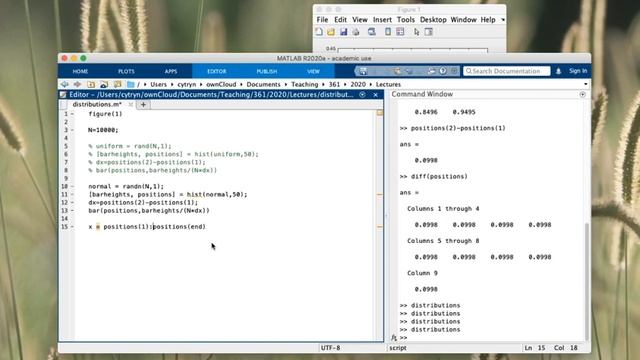The image size is (640, 360).
Task: Select the EDITOR ribbon tab
Action: [217, 71]
